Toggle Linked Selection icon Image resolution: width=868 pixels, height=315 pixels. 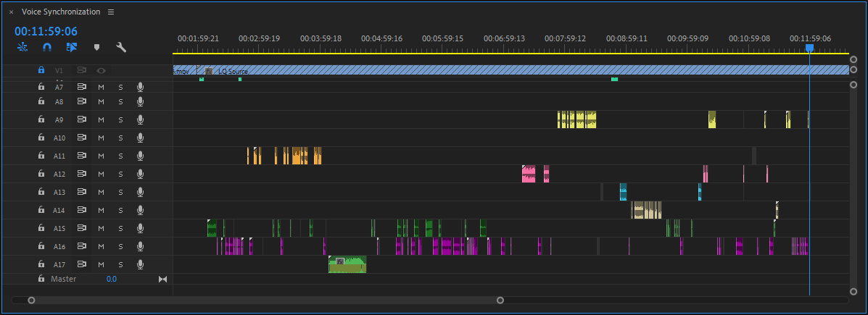coord(72,48)
